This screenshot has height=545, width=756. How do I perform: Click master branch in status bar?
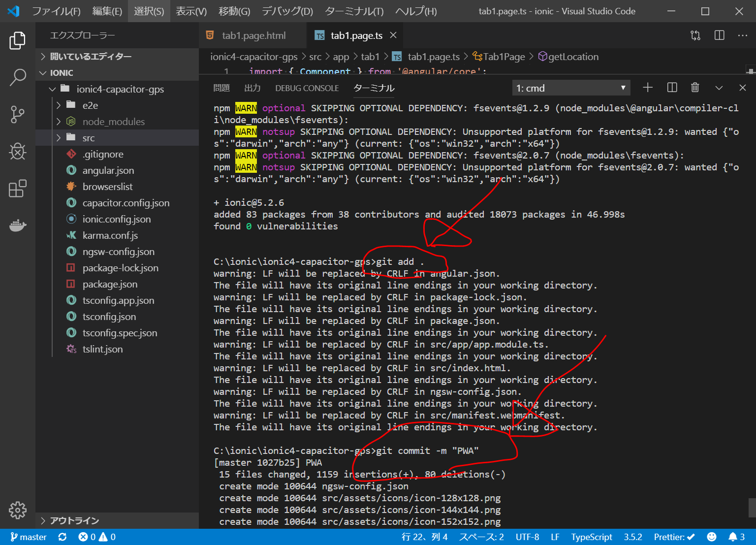point(29,537)
